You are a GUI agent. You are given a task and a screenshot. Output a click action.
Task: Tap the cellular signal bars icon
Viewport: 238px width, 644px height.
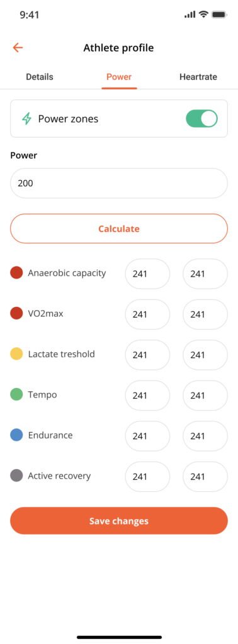[x=190, y=15]
